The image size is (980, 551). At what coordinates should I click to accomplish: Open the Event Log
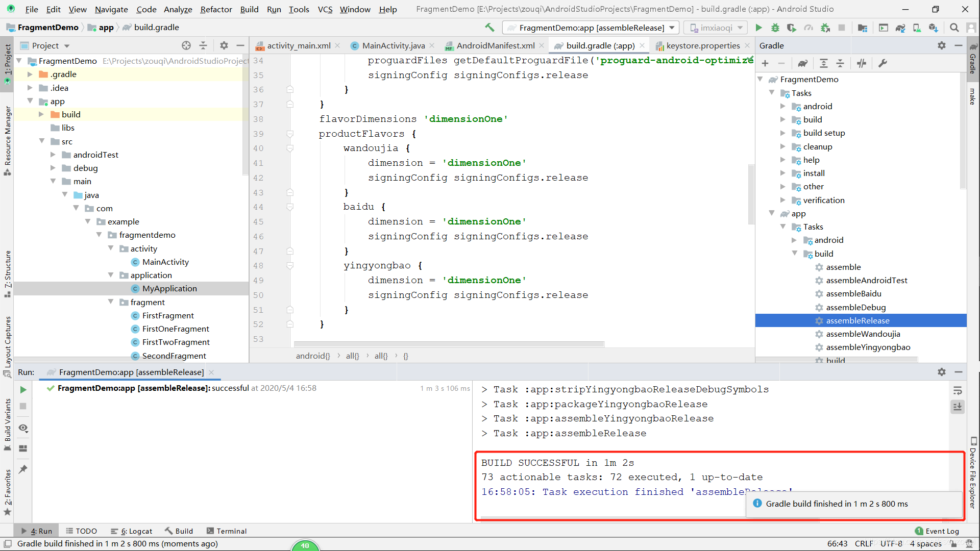[x=937, y=531]
